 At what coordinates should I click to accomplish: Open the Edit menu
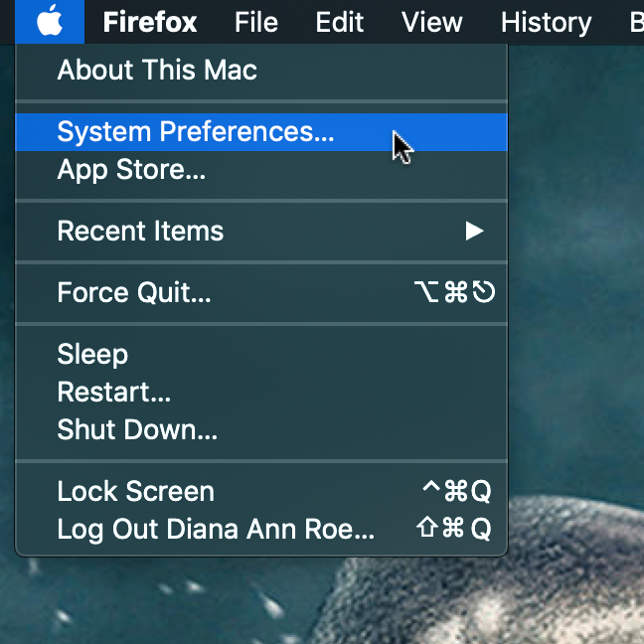click(340, 22)
